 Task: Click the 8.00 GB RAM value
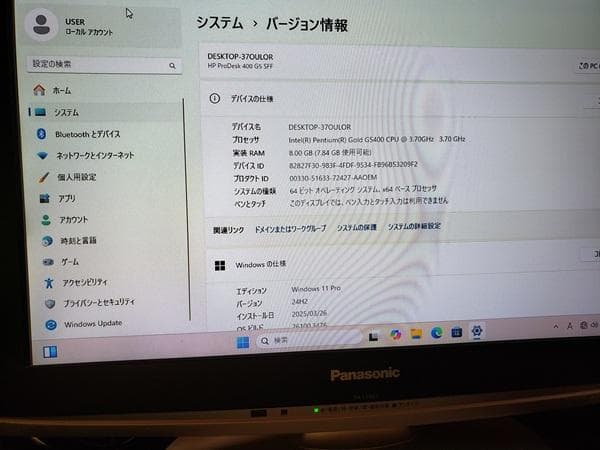click(x=330, y=153)
